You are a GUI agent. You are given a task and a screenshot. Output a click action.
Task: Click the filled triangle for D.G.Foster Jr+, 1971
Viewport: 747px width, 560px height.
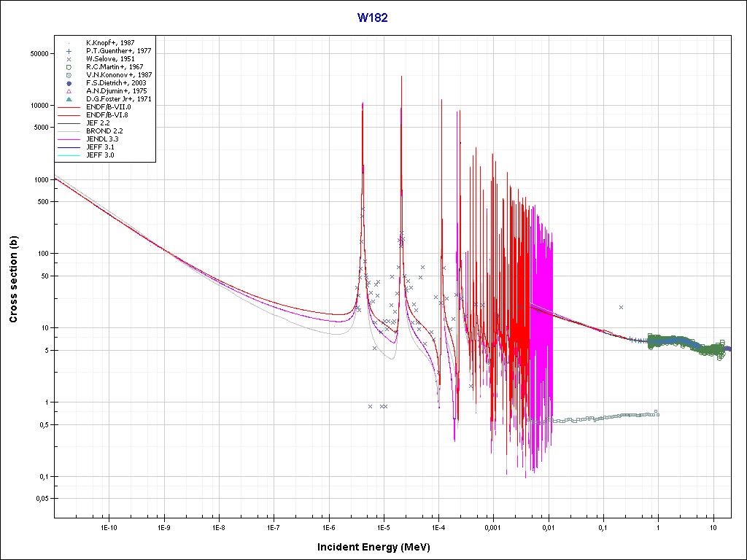pos(69,99)
